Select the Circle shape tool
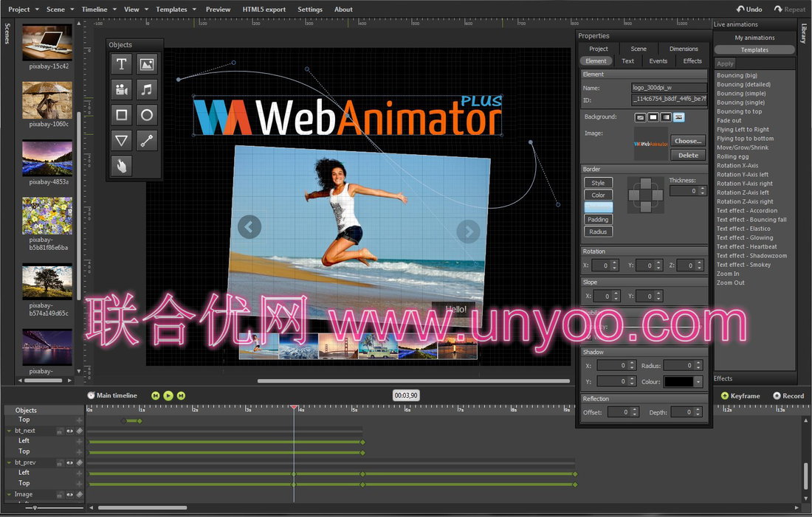812x517 pixels. [x=147, y=115]
